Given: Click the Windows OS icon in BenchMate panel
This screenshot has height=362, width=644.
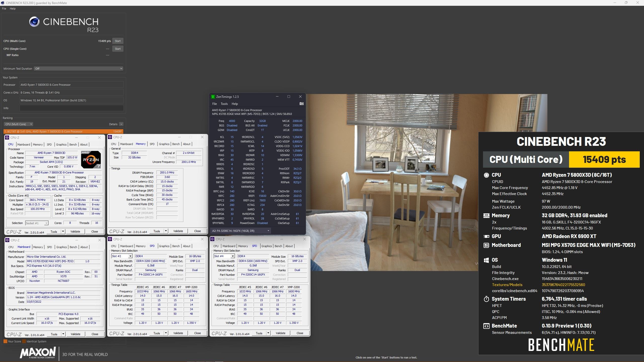Looking at the screenshot, I should pos(486,260).
